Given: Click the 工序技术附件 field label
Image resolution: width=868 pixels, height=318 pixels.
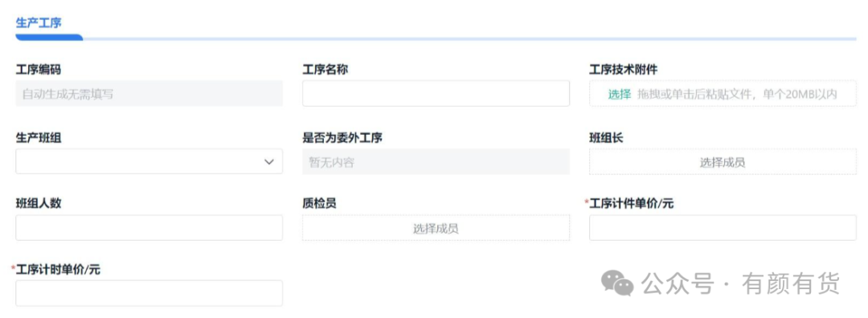Looking at the screenshot, I should point(624,70).
